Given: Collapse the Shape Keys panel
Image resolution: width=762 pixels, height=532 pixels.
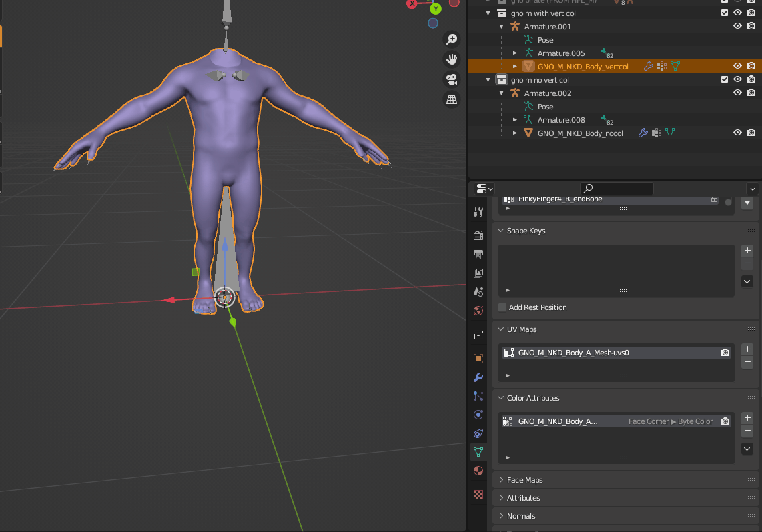Looking at the screenshot, I should 500,231.
